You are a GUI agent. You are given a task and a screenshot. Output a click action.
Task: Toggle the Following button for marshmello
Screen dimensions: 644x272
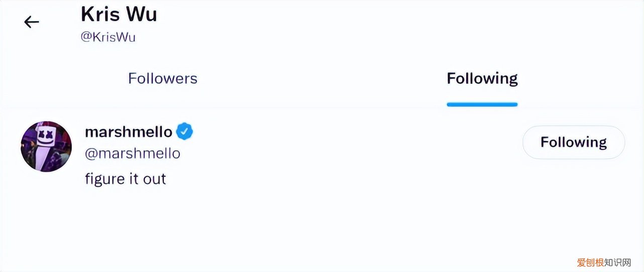tap(574, 143)
